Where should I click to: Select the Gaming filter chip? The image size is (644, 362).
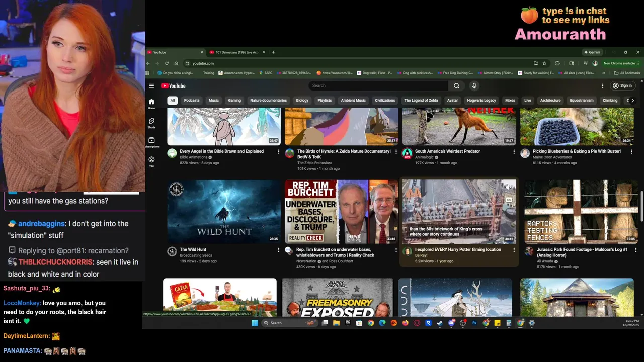click(x=234, y=100)
